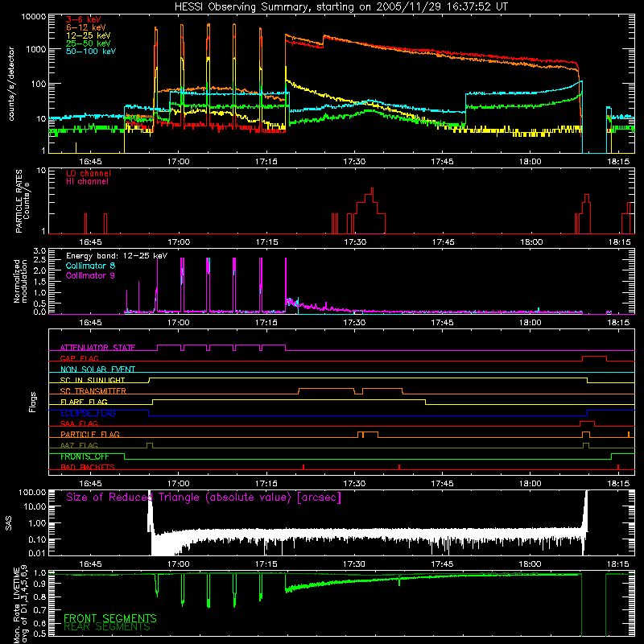The width and height of the screenshot is (644, 644).
Task: Click 17:15 time tick under modulation plot
Action: coord(266,323)
